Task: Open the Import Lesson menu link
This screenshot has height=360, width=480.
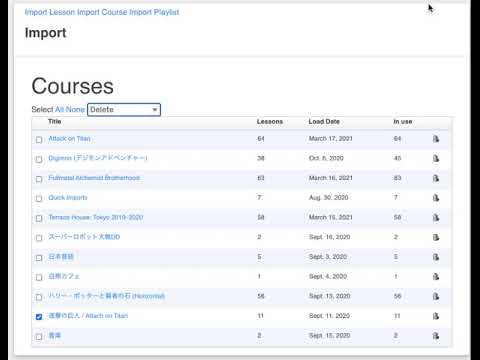Action: coord(50,12)
